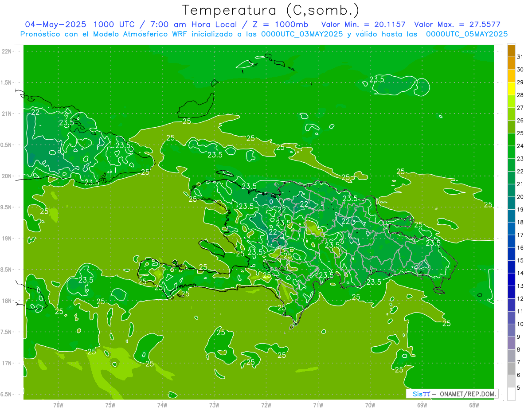
Task: Click the "71W" longitude axis label
Action: pos(318,405)
